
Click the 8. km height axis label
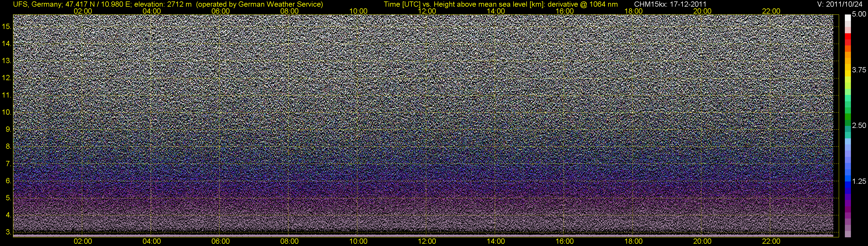8,147
